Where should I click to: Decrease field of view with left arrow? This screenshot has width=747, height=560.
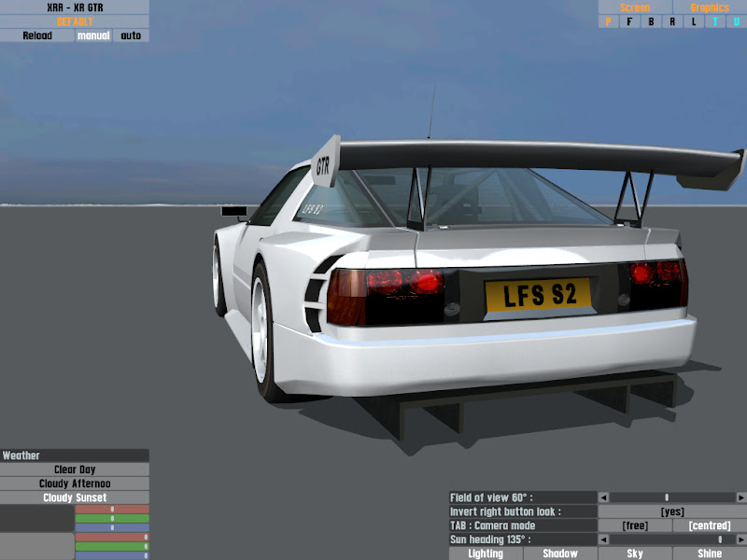coord(603,497)
